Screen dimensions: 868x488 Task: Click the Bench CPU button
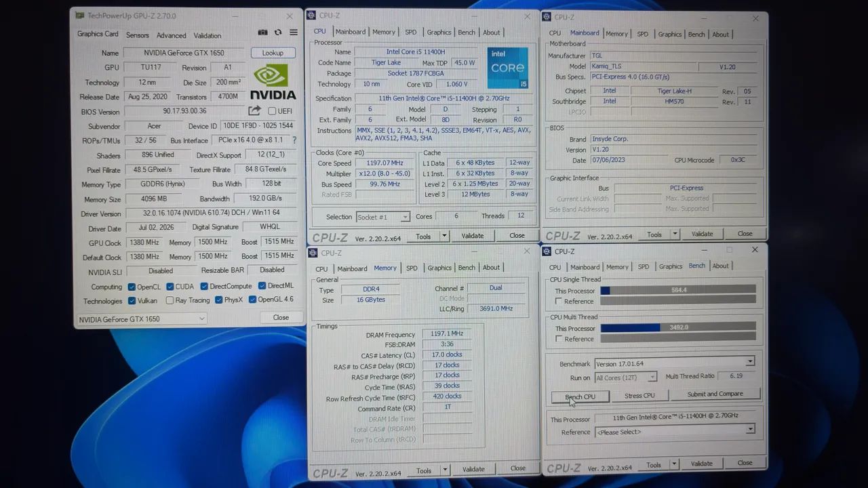[580, 396]
